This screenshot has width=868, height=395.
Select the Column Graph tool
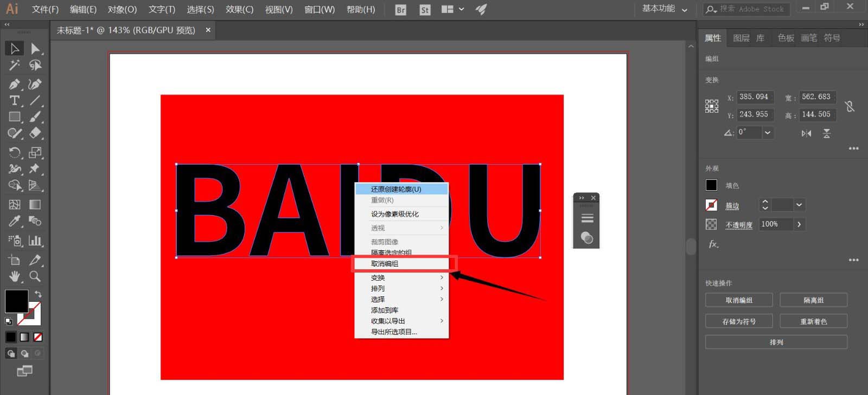click(35, 241)
